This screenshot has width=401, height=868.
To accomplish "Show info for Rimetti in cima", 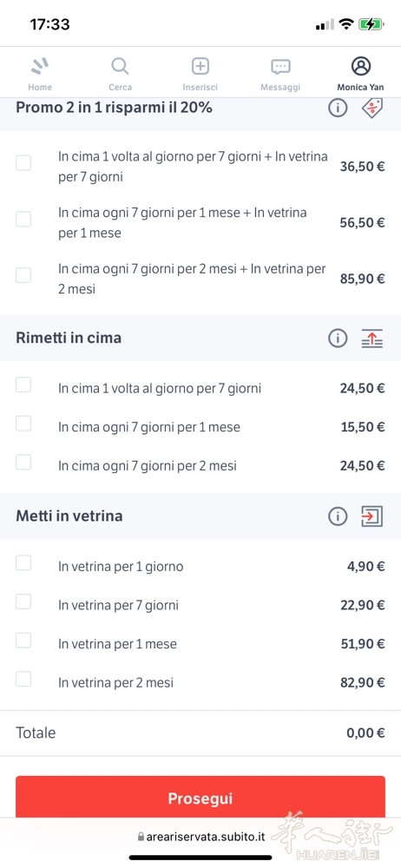I will (x=338, y=338).
